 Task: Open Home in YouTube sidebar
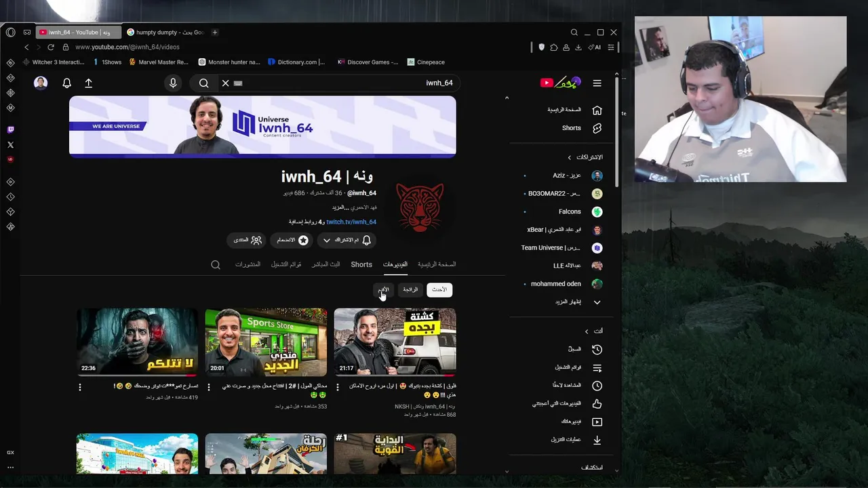[574, 110]
